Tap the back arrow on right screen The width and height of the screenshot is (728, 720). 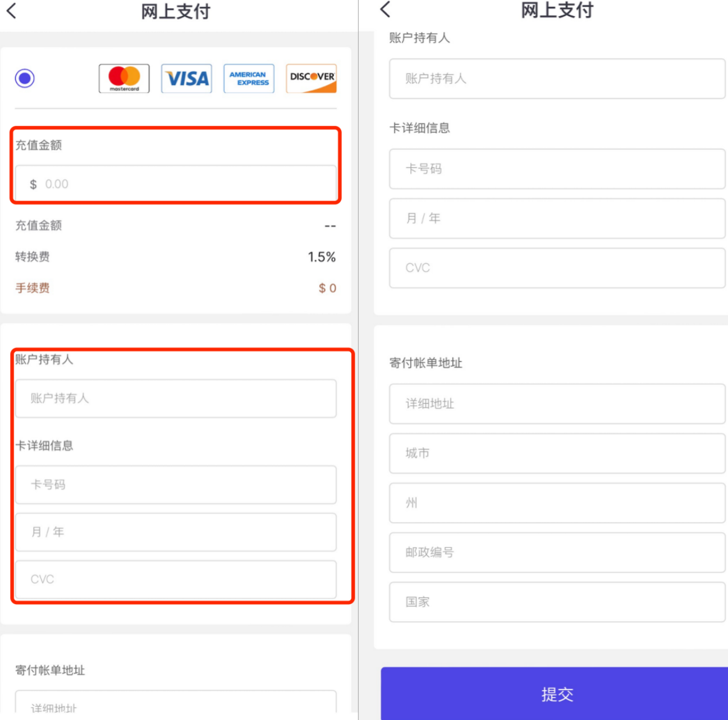385,9
